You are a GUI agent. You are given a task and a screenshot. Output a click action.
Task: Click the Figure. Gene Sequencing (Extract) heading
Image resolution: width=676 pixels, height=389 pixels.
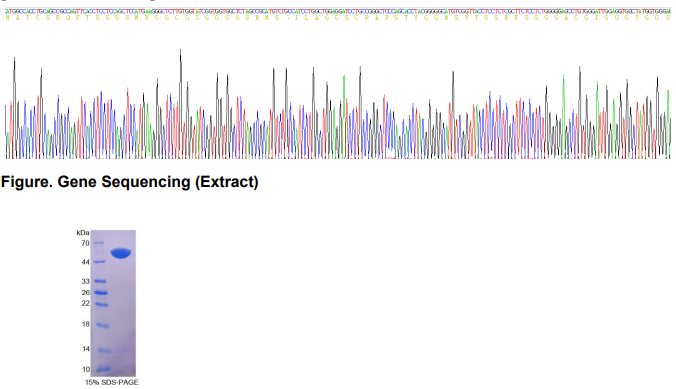pyautogui.click(x=129, y=182)
